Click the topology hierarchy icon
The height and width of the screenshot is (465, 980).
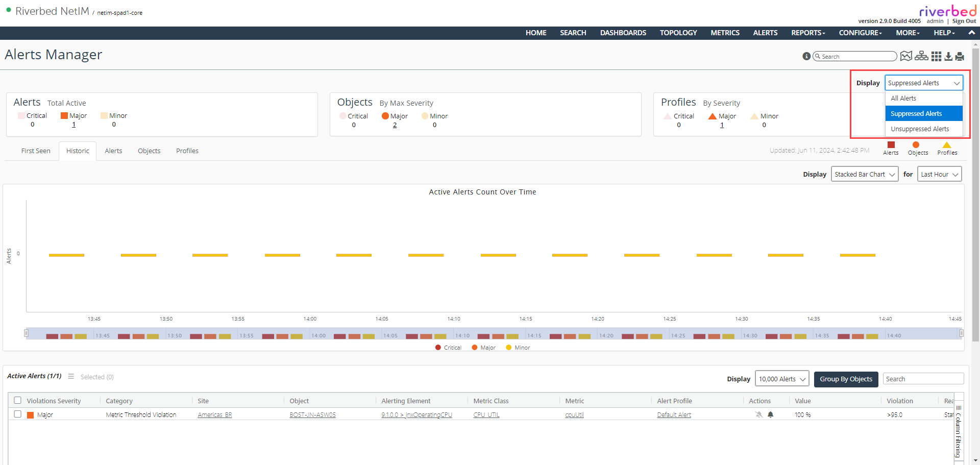click(921, 56)
